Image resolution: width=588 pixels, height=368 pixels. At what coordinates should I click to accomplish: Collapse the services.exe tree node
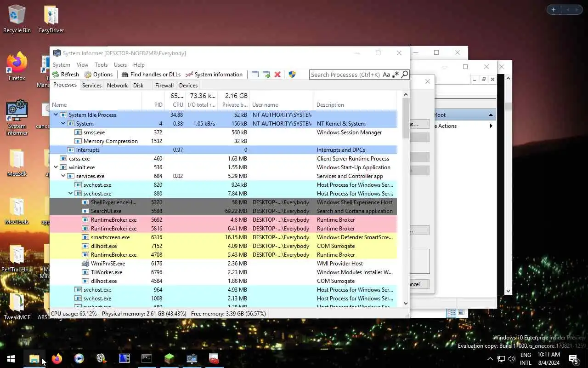click(x=63, y=176)
